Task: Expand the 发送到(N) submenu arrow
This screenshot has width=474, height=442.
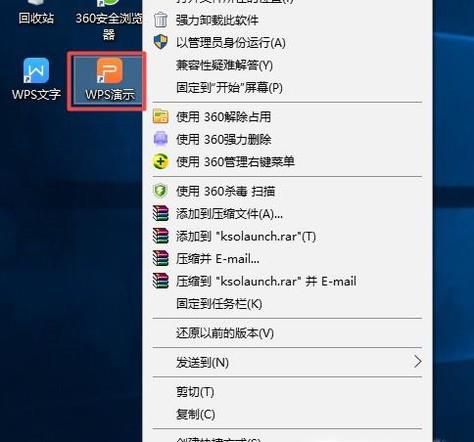Action: [418, 362]
